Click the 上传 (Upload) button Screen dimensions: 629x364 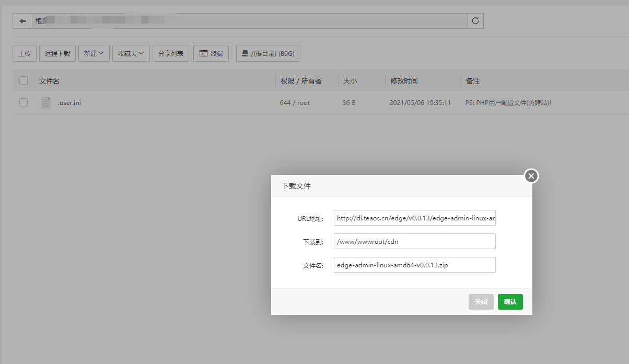pos(25,53)
